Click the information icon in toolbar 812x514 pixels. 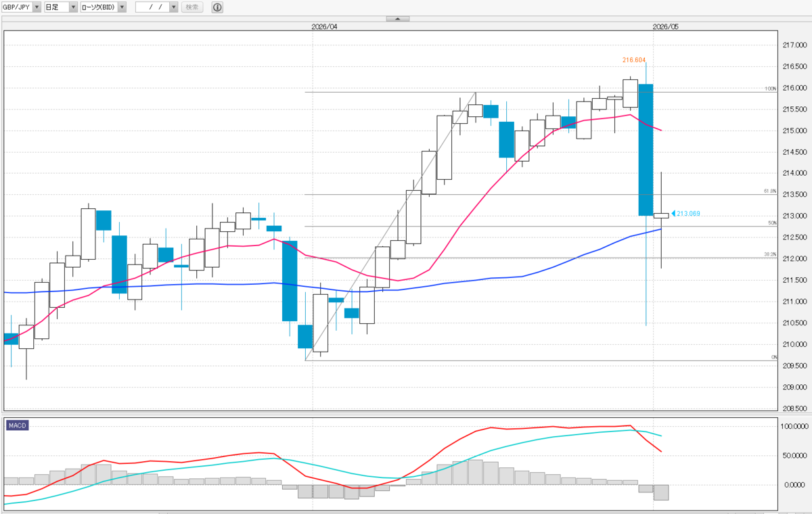[217, 7]
